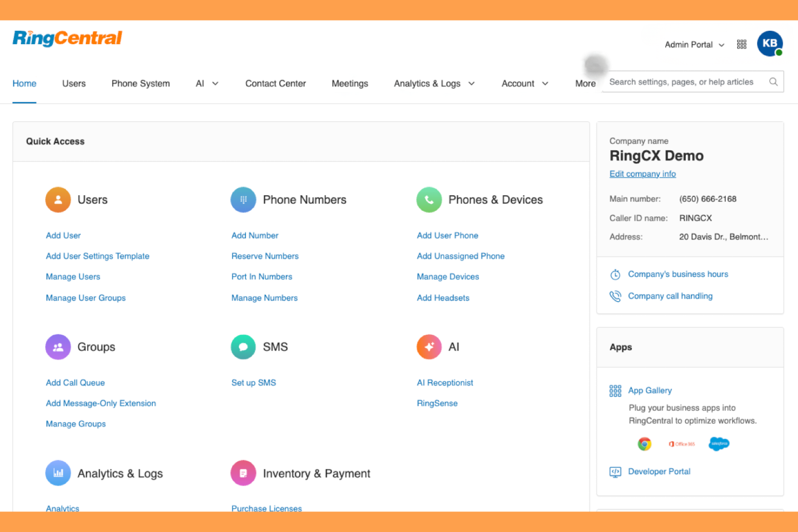Open the Users tab in navigation
The width and height of the screenshot is (798, 532).
click(74, 84)
